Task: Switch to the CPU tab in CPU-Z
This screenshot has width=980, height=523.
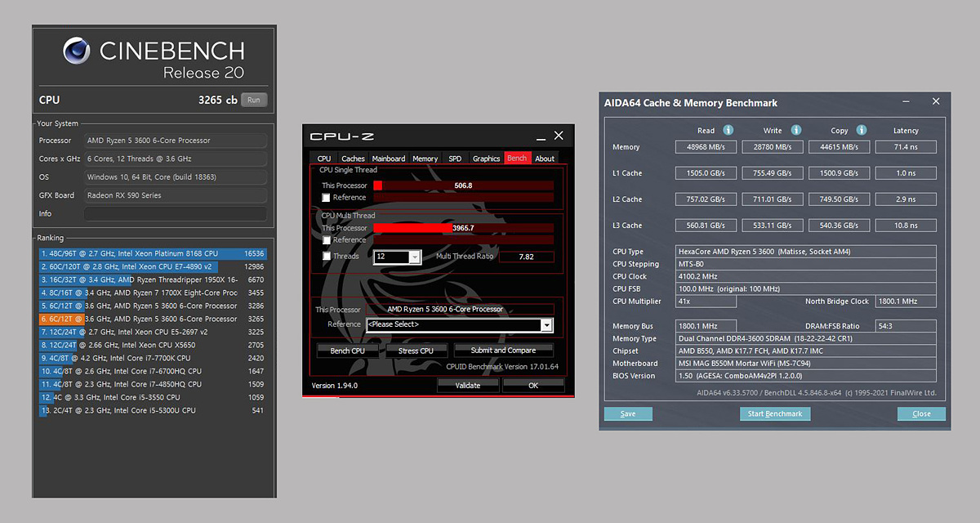Action: point(324,159)
